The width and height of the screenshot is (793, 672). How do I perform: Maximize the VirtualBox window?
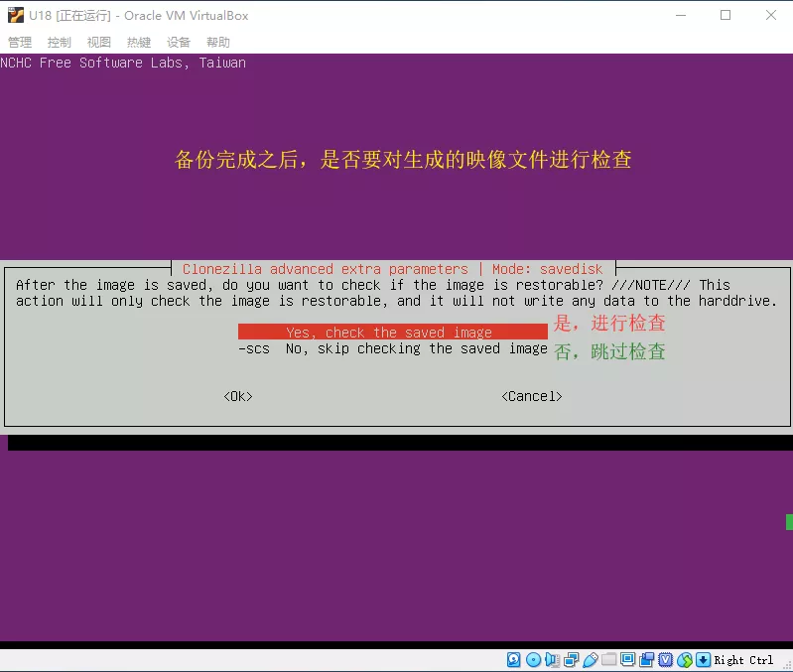pos(726,15)
